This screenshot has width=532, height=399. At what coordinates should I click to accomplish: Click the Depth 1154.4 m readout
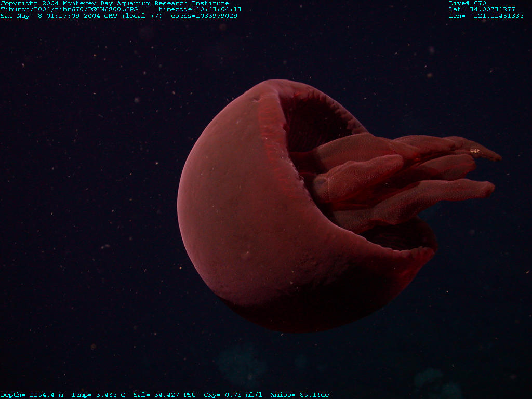(x=32, y=395)
